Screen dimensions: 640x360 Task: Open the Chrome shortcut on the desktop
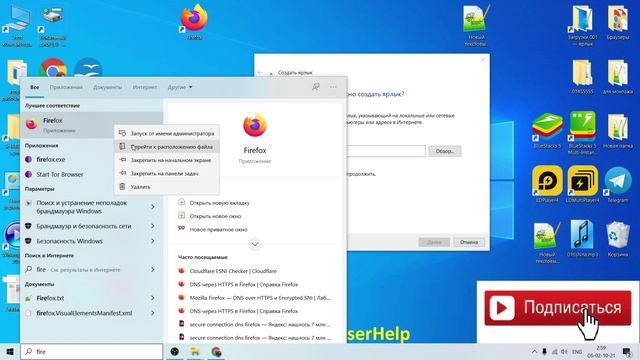point(53,69)
